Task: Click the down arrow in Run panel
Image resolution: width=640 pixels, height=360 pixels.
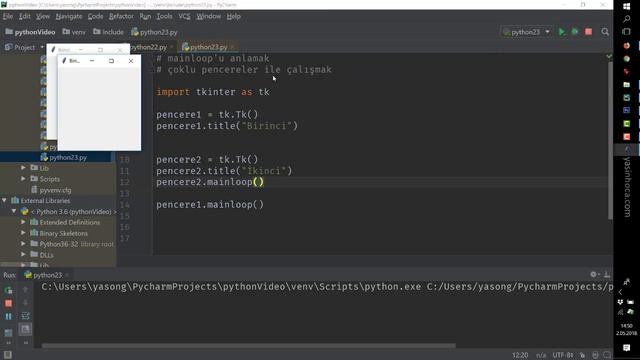Action: point(25,302)
